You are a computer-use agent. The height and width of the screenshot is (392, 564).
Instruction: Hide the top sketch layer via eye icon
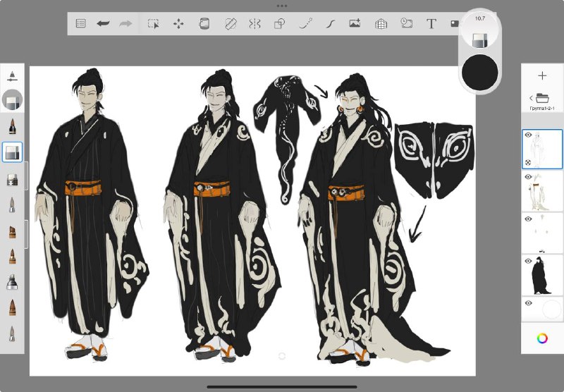point(528,135)
